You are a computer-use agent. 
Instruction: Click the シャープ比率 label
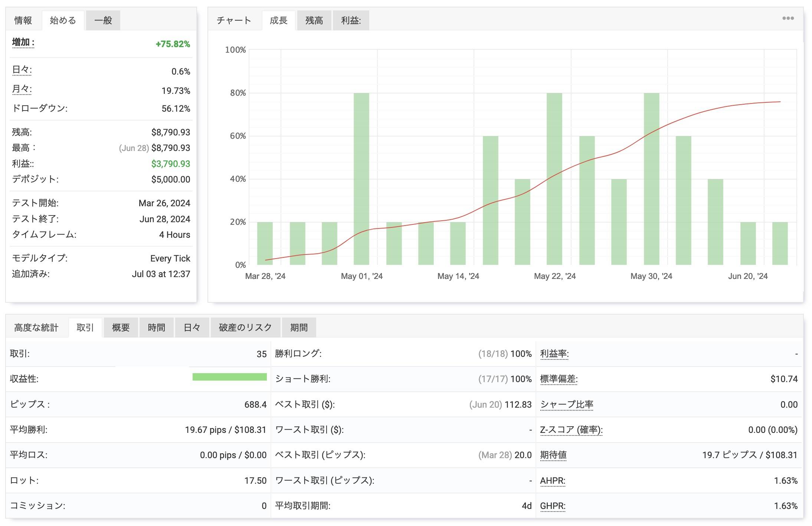[567, 405]
